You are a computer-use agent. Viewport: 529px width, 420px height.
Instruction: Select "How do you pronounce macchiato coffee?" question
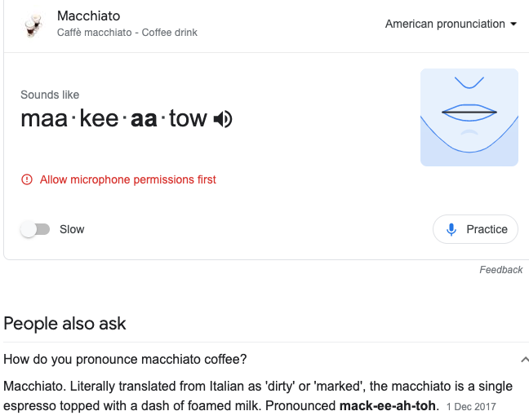(125, 359)
